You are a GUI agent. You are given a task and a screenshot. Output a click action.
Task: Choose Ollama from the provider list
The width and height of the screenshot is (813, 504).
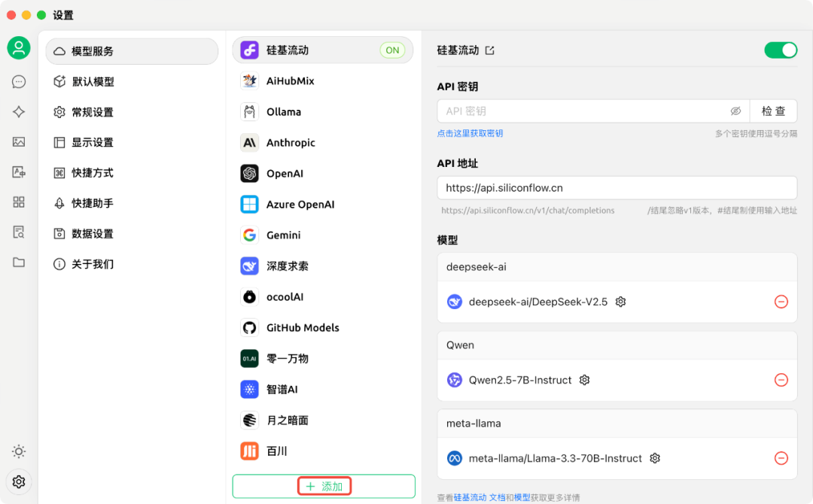(x=284, y=112)
